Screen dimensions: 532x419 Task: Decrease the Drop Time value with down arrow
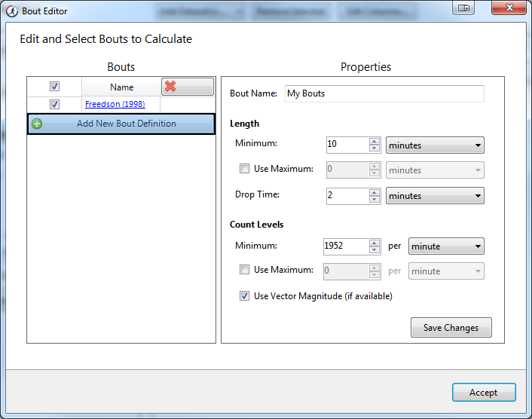pos(375,200)
